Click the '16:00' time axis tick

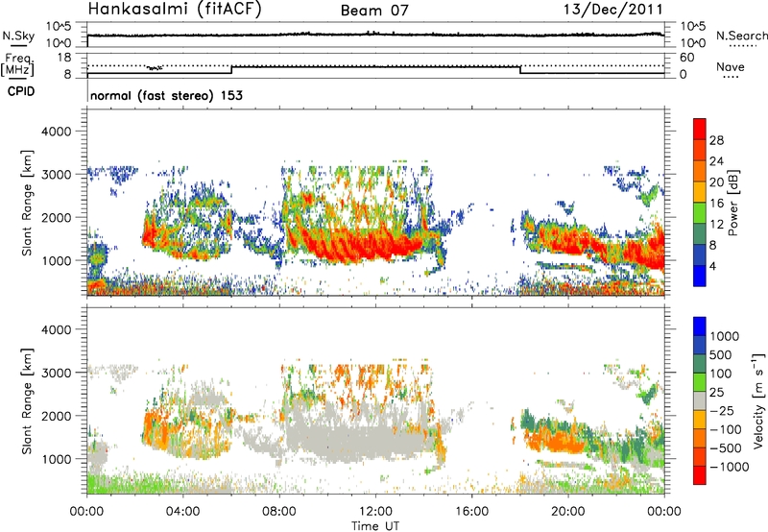tap(472, 512)
